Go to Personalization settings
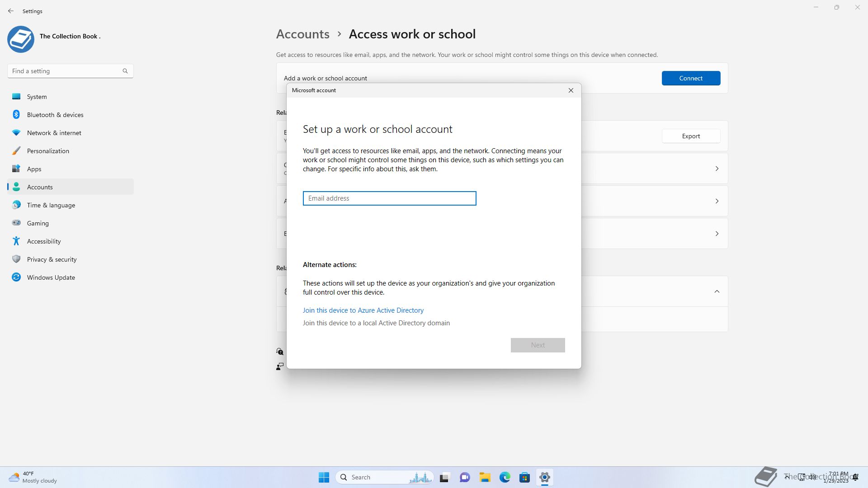 (71, 151)
